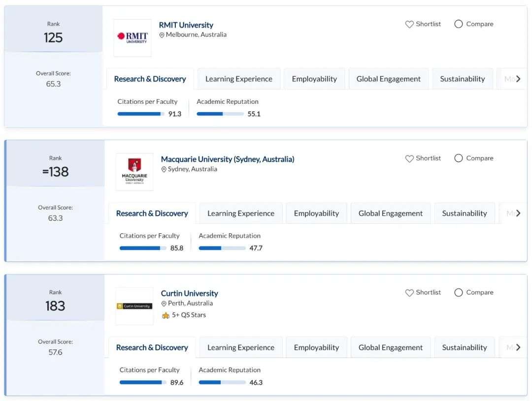532x401 pixels.
Task: Click the location pin beside Perth, Australia
Action: (x=164, y=304)
